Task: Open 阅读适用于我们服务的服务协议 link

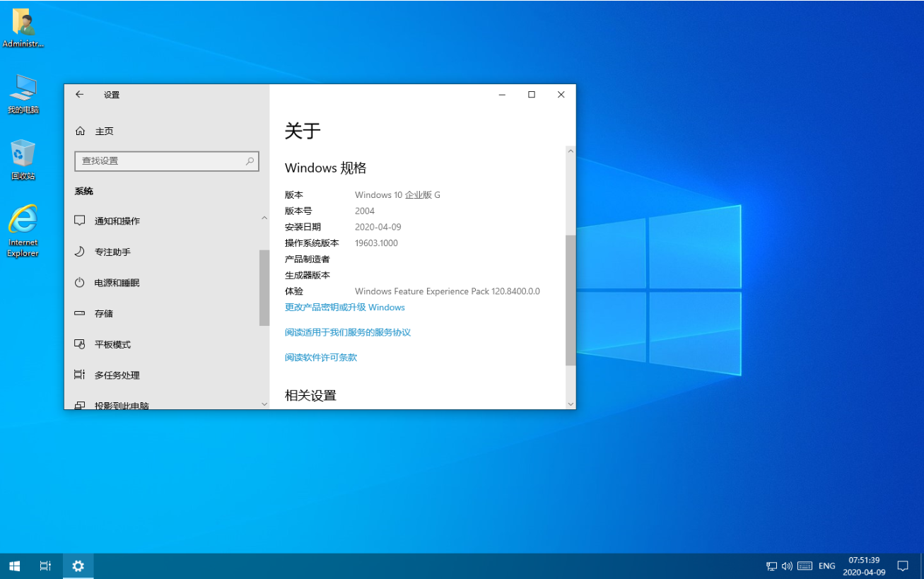Action: [347, 332]
